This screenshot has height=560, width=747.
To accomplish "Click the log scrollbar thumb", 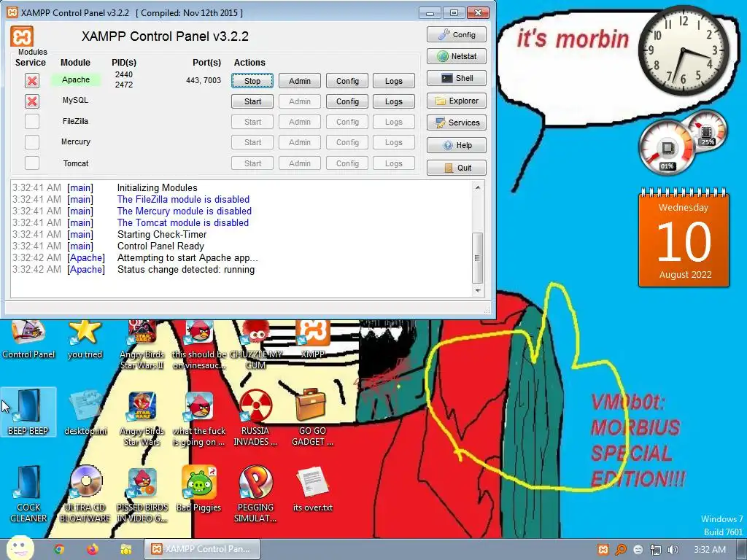I will (477, 257).
